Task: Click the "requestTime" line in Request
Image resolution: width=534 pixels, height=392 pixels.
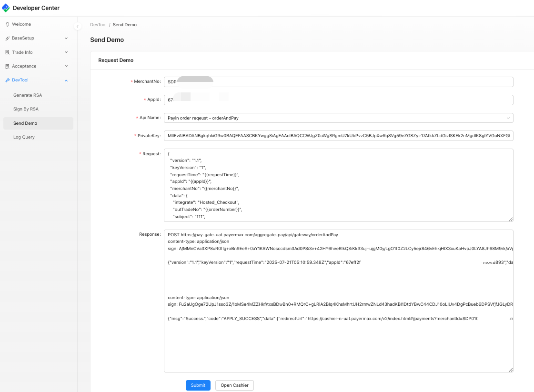Action: point(205,175)
